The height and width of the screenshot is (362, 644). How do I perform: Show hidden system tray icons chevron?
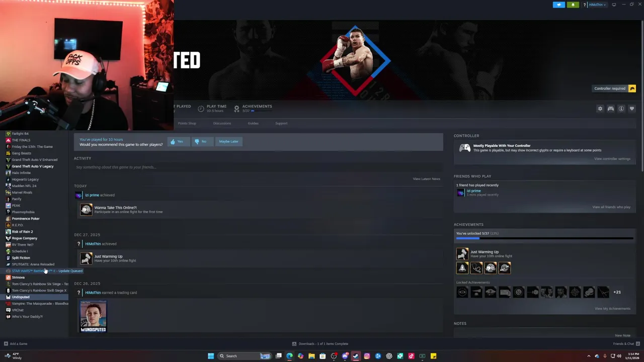pyautogui.click(x=589, y=356)
